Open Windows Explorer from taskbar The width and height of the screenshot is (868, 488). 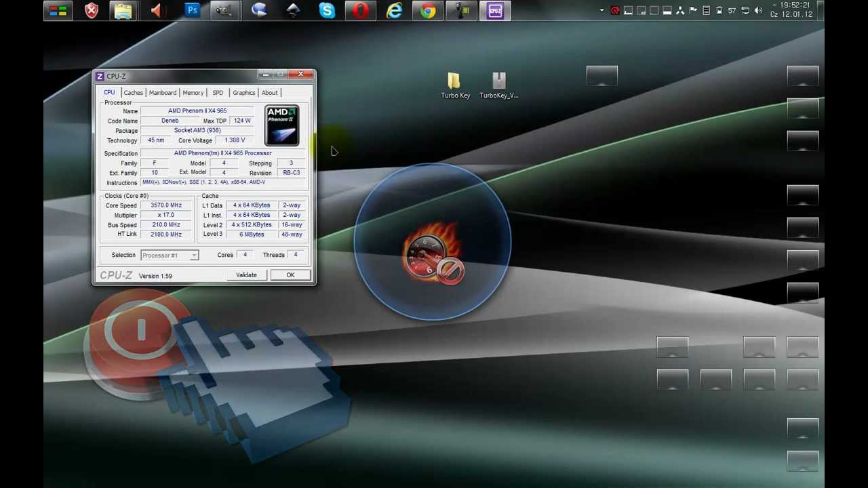click(123, 10)
